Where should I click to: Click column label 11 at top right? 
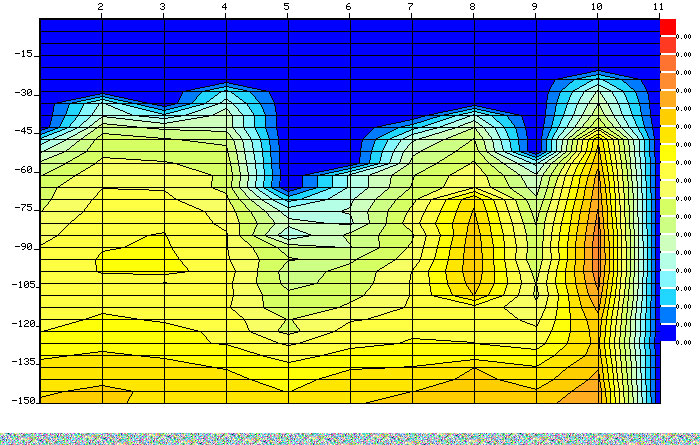658,7
